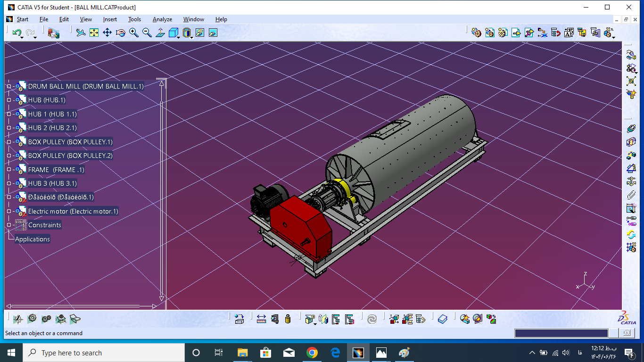The image size is (644, 362).
Task: Click the Measure Between ruler icon
Action: pyautogui.click(x=261, y=319)
